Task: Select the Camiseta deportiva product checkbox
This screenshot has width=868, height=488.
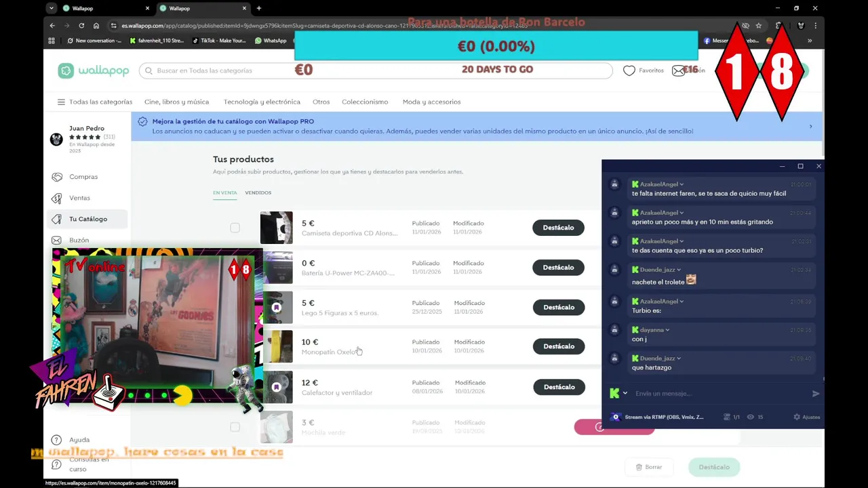Action: [235, 228]
